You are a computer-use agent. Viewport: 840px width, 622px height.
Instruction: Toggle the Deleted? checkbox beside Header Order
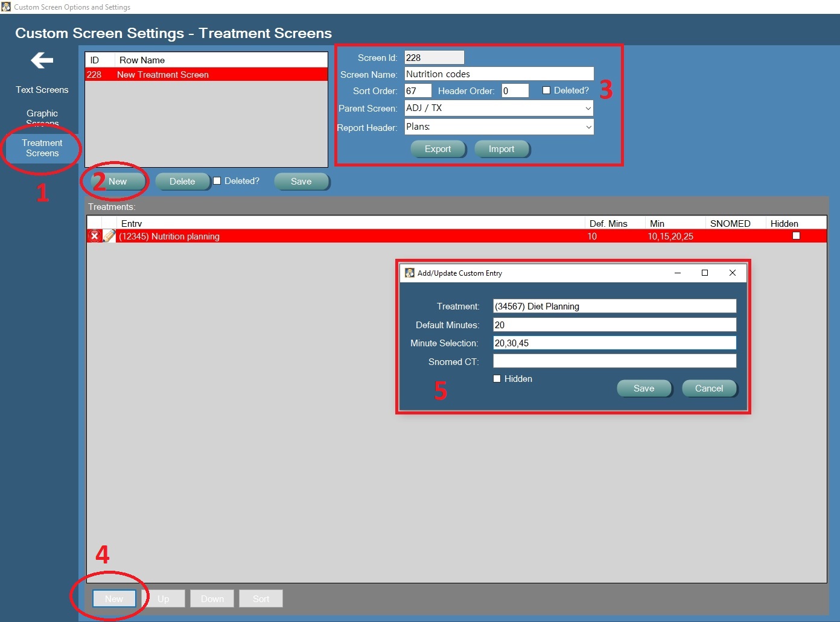(x=546, y=90)
